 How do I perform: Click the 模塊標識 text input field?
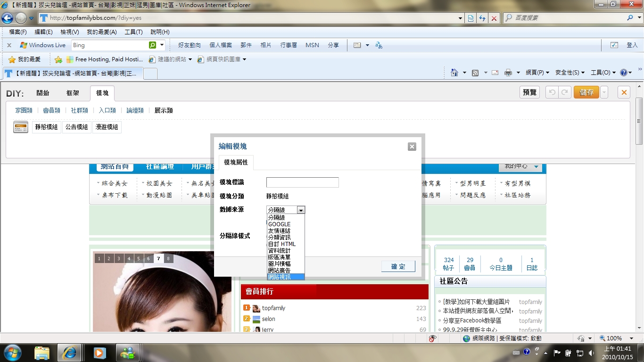pyautogui.click(x=302, y=182)
